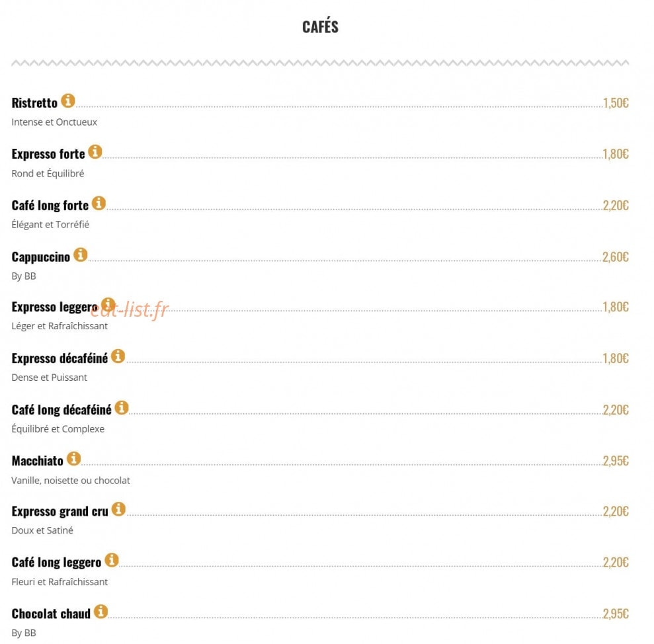Select the Chocolat chaud item title

point(51,614)
